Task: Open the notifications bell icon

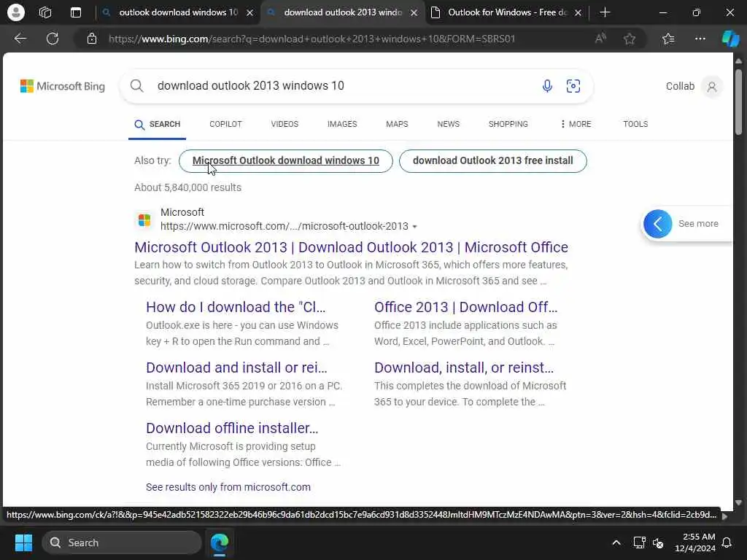Action: (x=727, y=542)
